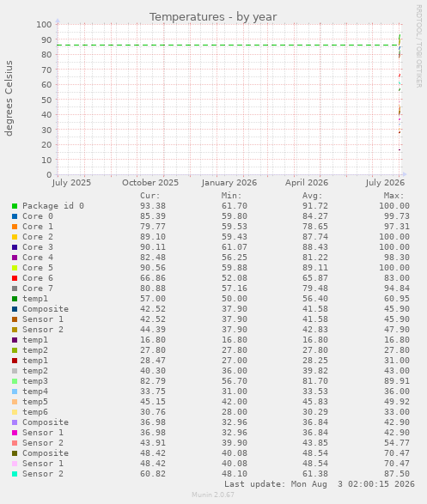This screenshot has width=427, height=504.
Task: Click temp3 current value 82.79
Action: tap(153, 381)
